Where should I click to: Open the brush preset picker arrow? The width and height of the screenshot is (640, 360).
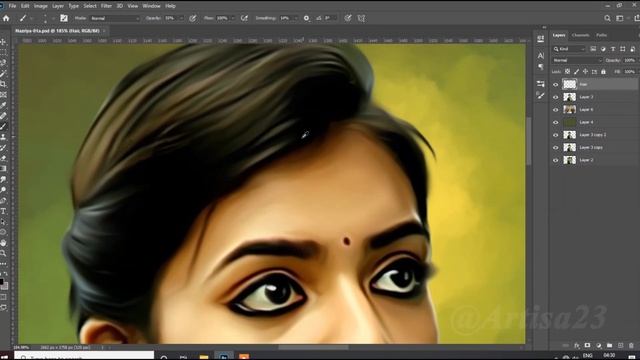tap(32, 18)
